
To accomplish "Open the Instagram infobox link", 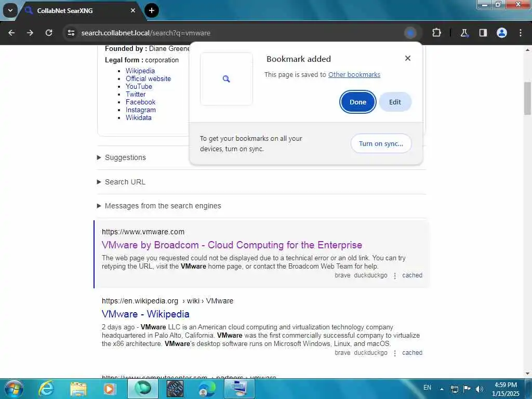I will 140,110.
